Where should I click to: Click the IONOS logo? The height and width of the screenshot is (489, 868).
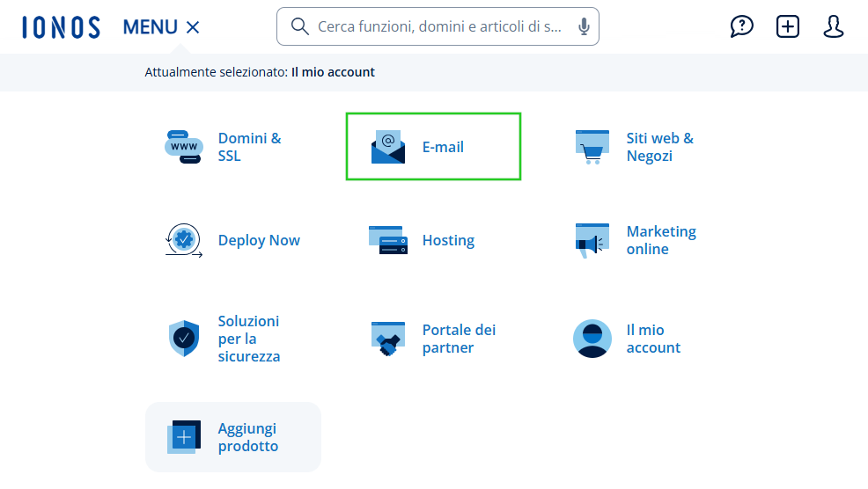tap(61, 27)
